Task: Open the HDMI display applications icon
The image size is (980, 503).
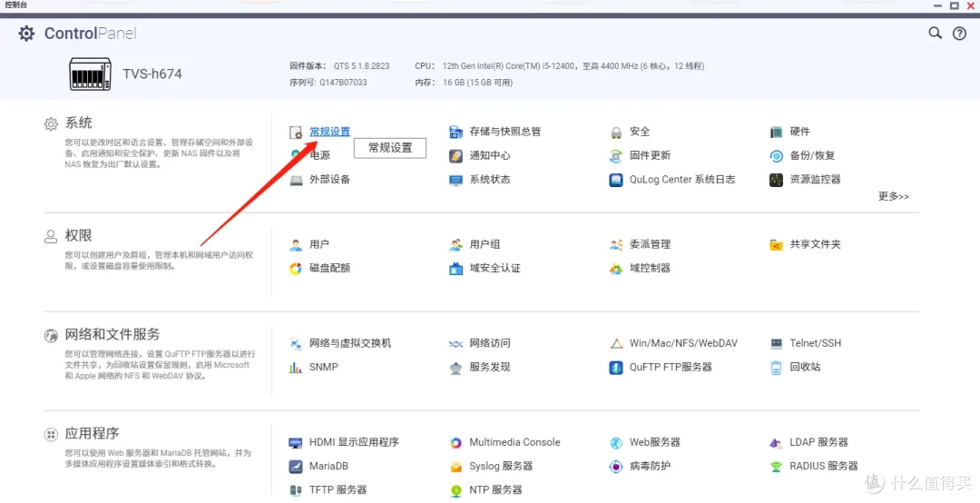Action: tap(296, 442)
